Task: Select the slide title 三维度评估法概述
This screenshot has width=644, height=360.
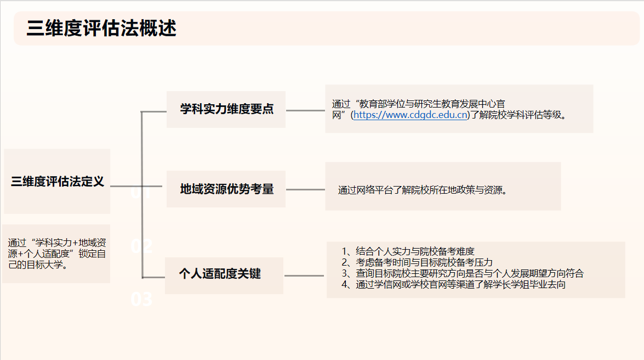Action: pos(101,28)
